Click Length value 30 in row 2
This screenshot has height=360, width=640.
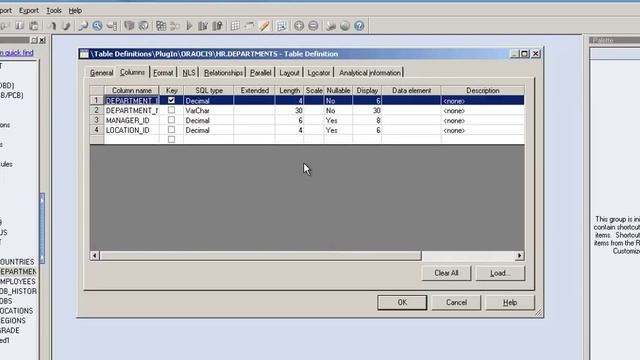289,111
